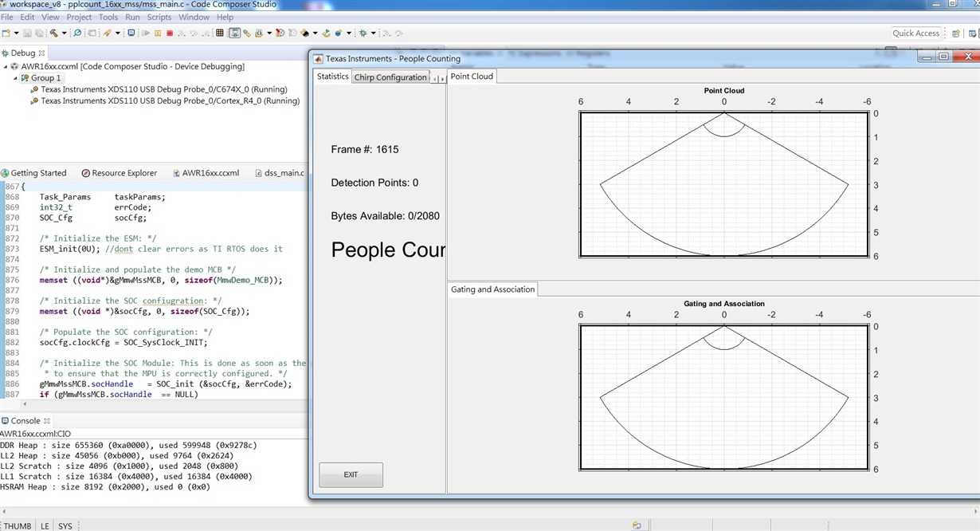Click the yellow Suspend icon in toolbar

click(x=158, y=33)
